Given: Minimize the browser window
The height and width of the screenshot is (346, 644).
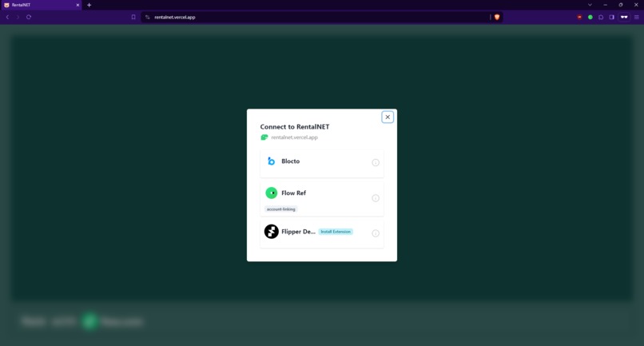Looking at the screenshot, I should tap(605, 5).
